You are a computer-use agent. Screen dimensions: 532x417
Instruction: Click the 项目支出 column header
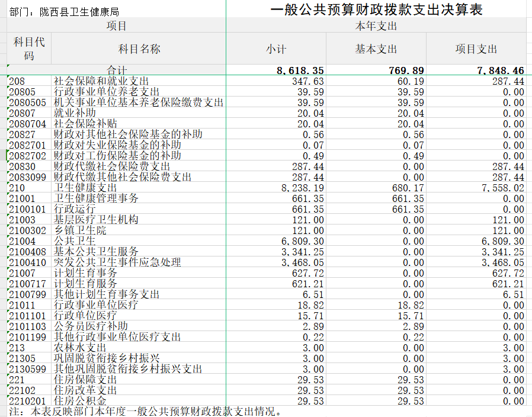click(x=476, y=49)
